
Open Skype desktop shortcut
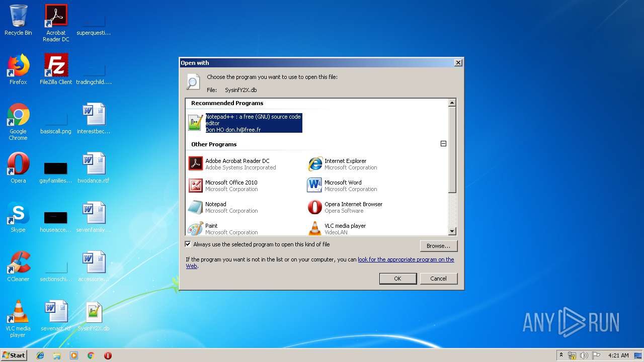(18, 217)
